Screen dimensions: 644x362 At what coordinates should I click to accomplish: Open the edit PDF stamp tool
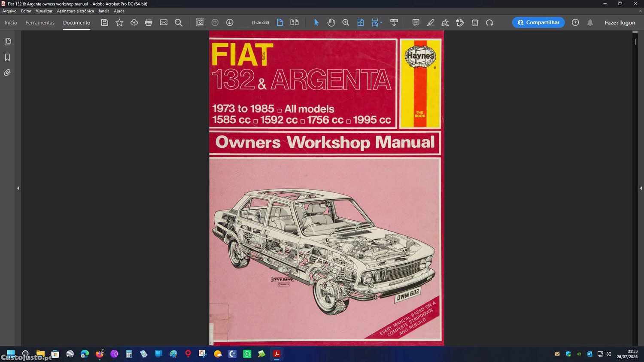460,22
